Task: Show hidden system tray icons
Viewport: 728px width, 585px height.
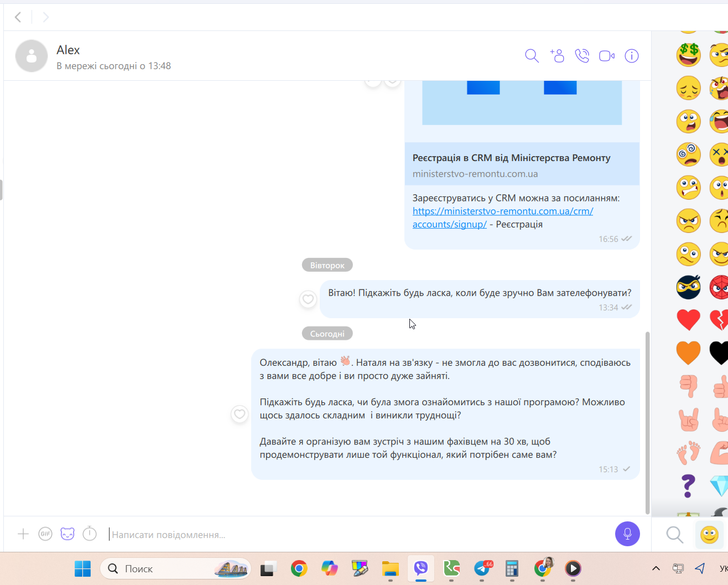Action: 656,568
